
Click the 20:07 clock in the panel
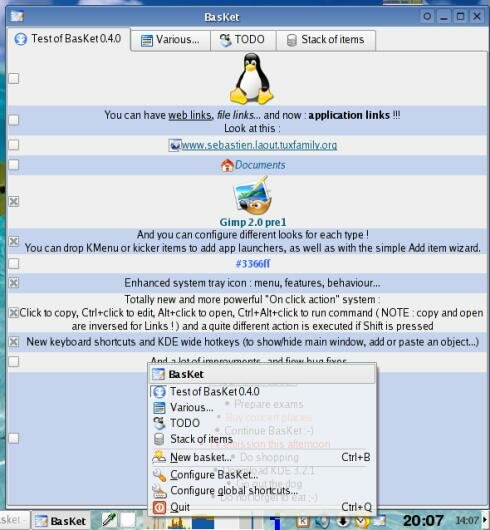(423, 521)
